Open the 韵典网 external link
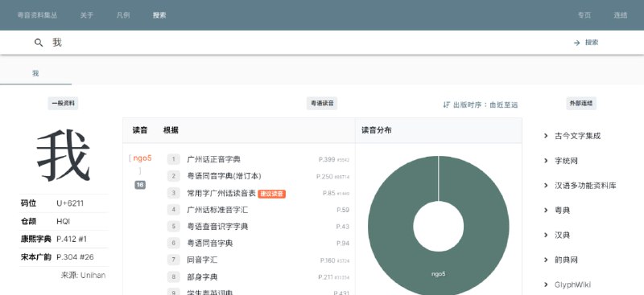 [566, 260]
